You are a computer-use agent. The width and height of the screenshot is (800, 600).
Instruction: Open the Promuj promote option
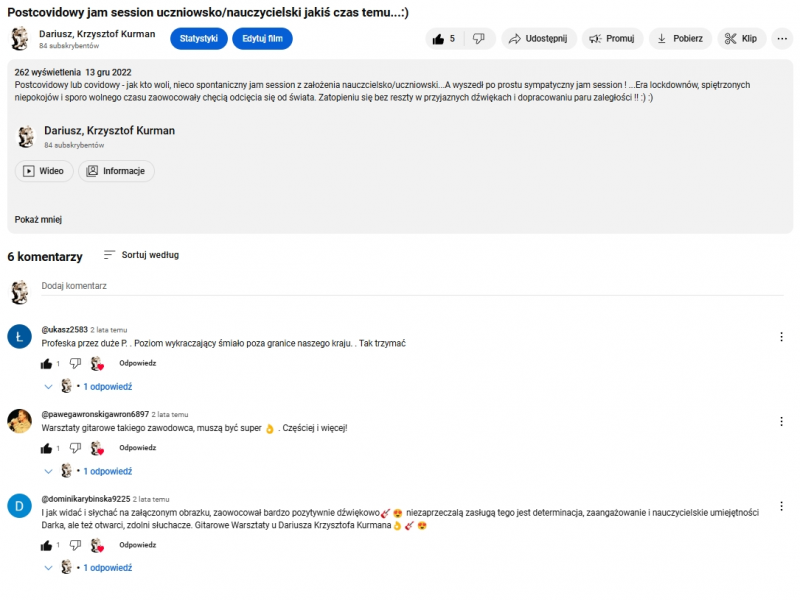(611, 39)
